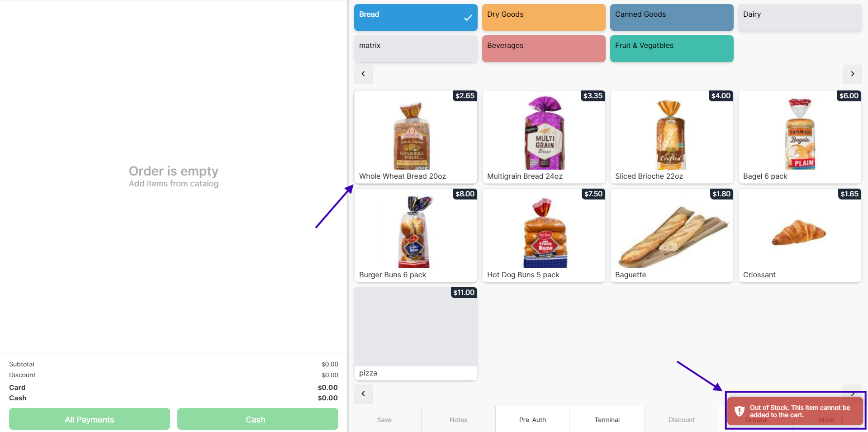
Task: Select the Dry Goods category
Action: [x=543, y=17]
